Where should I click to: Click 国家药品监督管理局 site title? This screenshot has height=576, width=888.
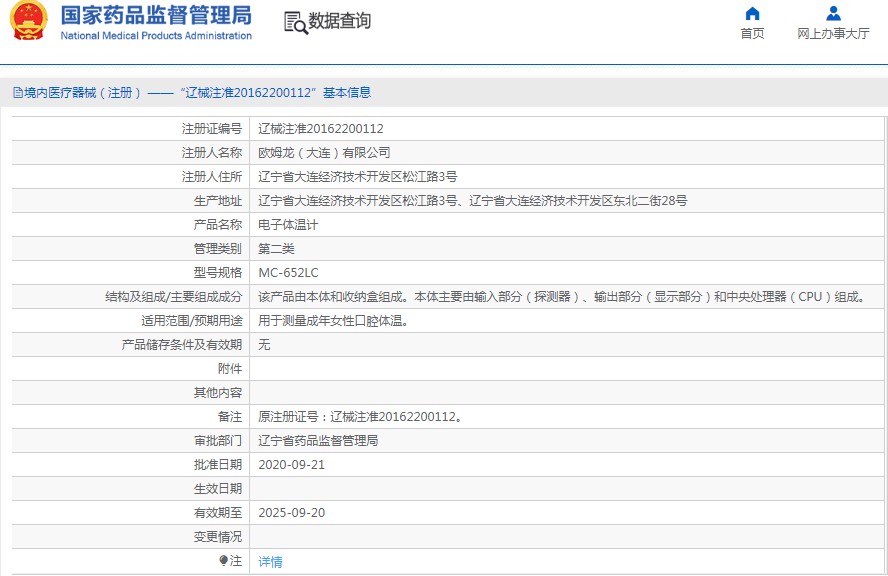[x=156, y=15]
